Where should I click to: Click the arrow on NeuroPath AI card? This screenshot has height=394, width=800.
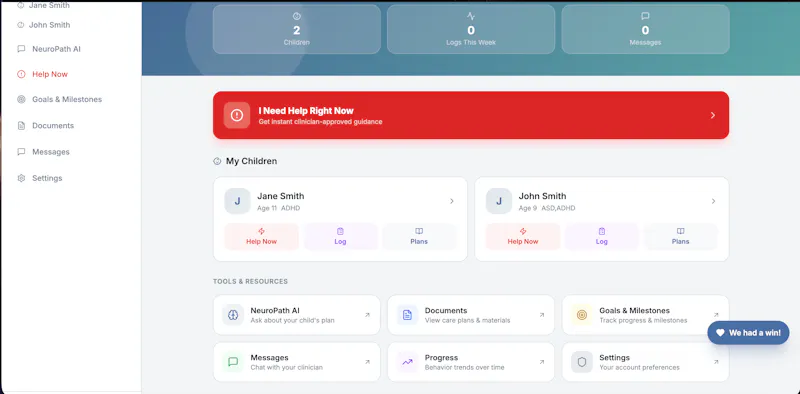pos(367,315)
